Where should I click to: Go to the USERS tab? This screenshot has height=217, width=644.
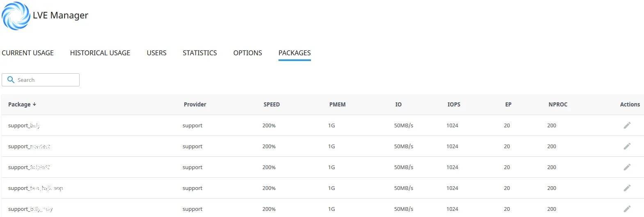(x=156, y=53)
